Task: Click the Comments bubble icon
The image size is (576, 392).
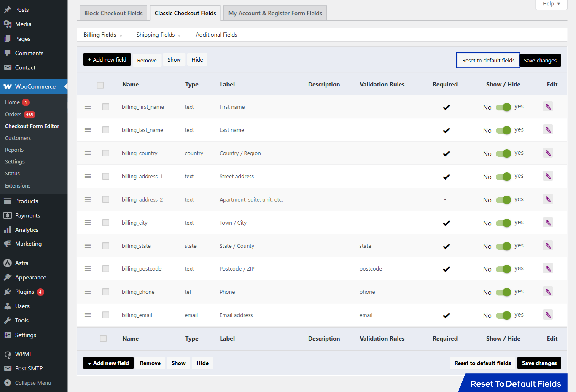Action: [8, 53]
